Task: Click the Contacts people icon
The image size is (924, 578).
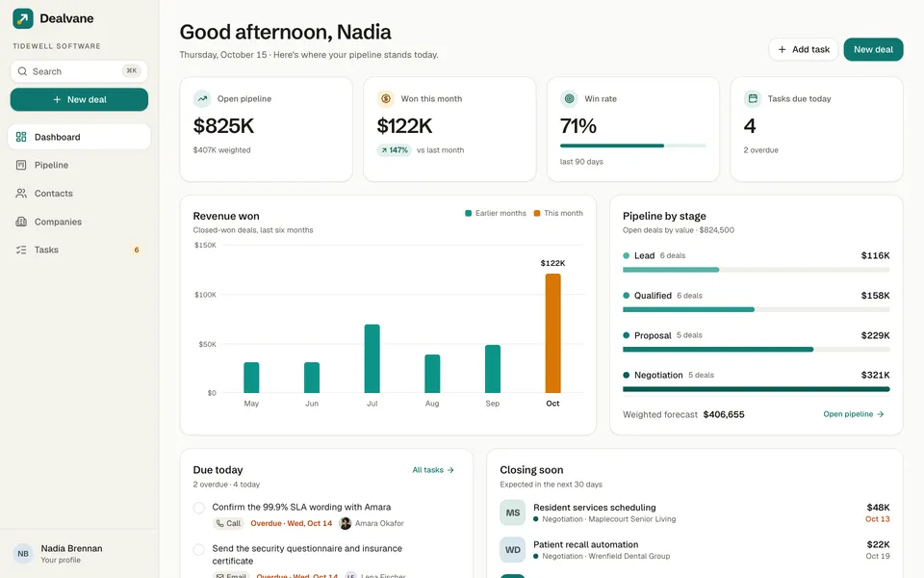Action: pos(21,194)
